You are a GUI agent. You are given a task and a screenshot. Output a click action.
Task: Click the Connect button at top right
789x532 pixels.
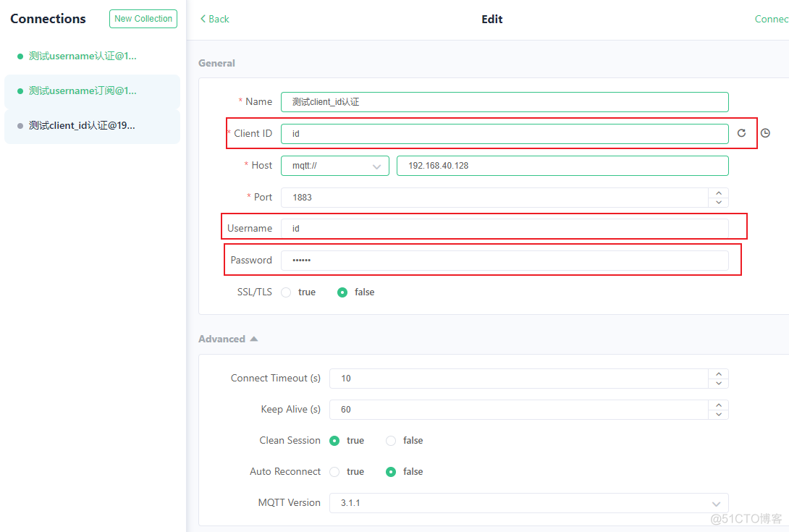(x=771, y=19)
